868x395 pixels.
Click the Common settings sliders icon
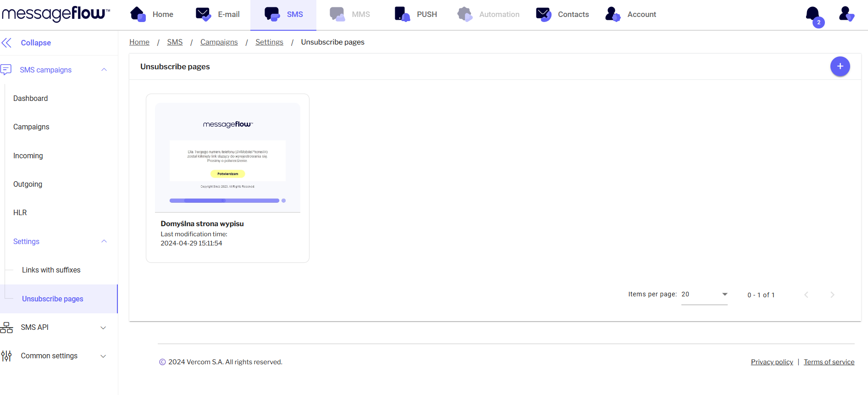click(6, 356)
